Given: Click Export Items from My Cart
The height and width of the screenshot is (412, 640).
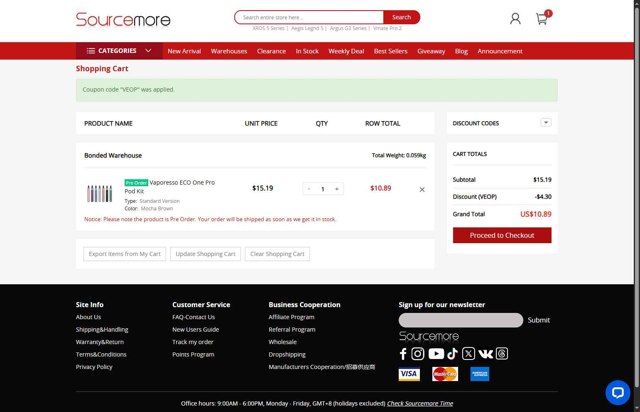Looking at the screenshot, I should pyautogui.click(x=124, y=254).
